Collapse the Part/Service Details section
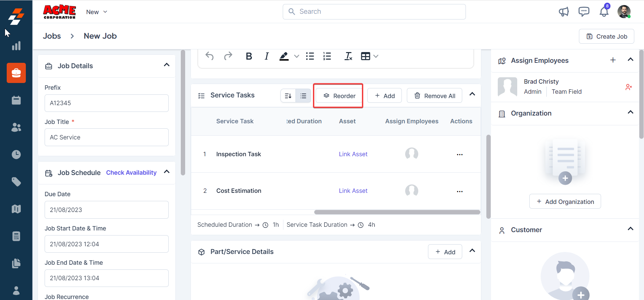The image size is (644, 300). (x=472, y=251)
